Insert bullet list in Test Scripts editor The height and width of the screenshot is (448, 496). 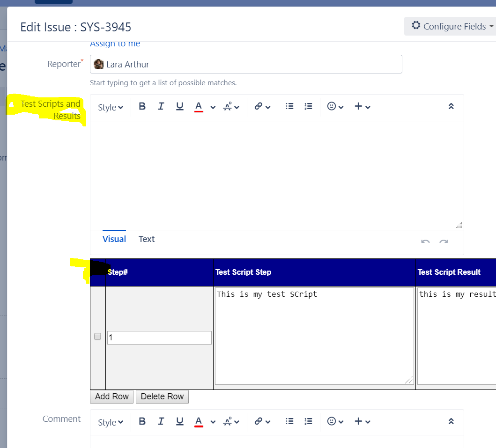[289, 106]
